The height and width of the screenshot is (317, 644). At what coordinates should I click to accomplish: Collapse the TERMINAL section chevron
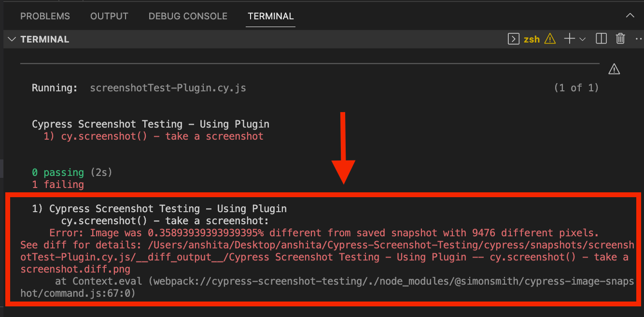click(x=12, y=39)
